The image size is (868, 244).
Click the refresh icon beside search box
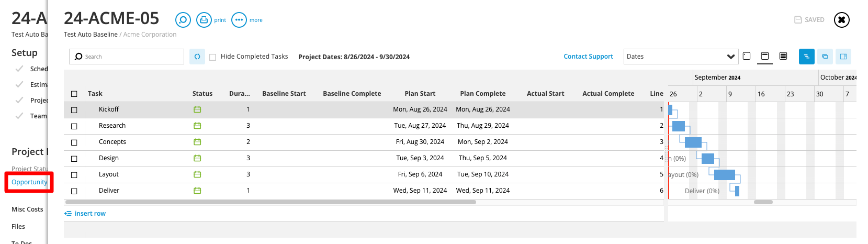pos(197,57)
